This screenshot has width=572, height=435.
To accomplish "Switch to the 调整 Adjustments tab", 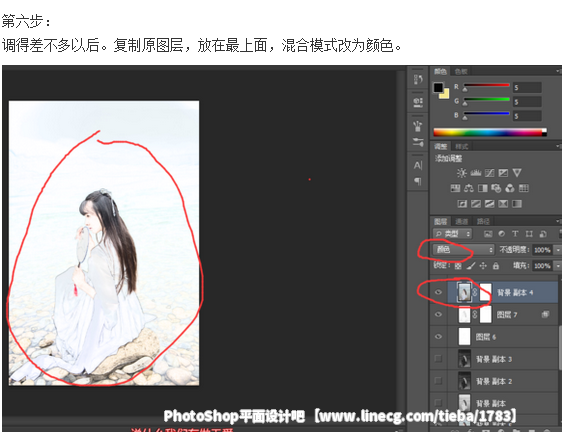I will point(440,147).
